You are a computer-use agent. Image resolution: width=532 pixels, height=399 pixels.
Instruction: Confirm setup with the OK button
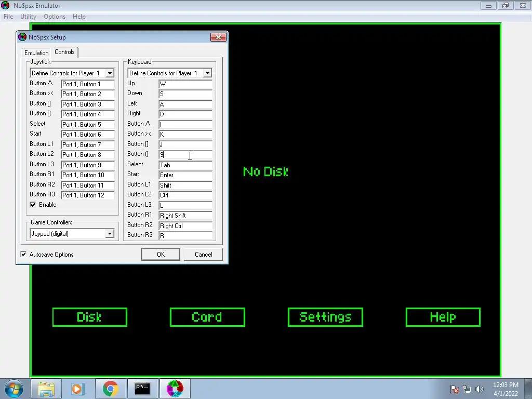click(161, 255)
